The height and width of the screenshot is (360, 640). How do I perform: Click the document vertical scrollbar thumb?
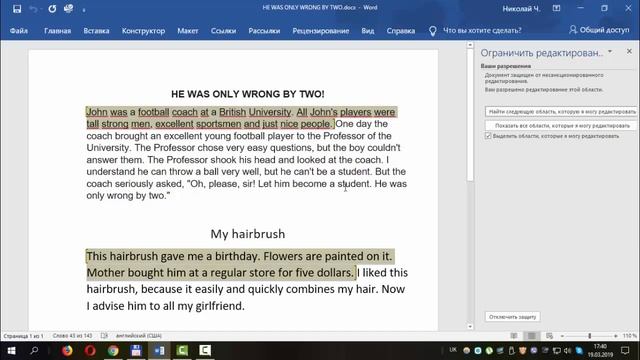[470, 115]
